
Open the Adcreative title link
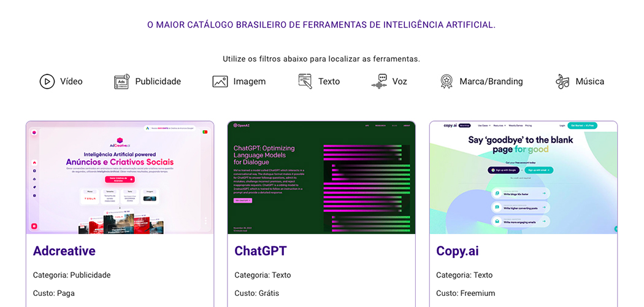pyautogui.click(x=64, y=251)
